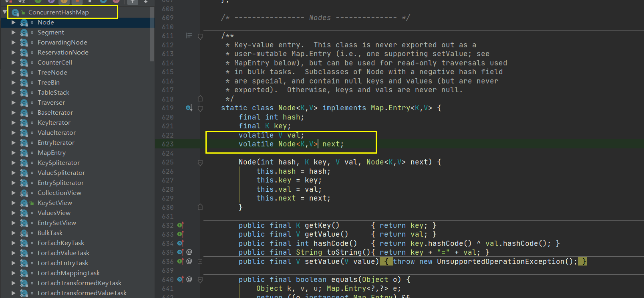Click the implements gutter icon on line 633

tap(180, 234)
